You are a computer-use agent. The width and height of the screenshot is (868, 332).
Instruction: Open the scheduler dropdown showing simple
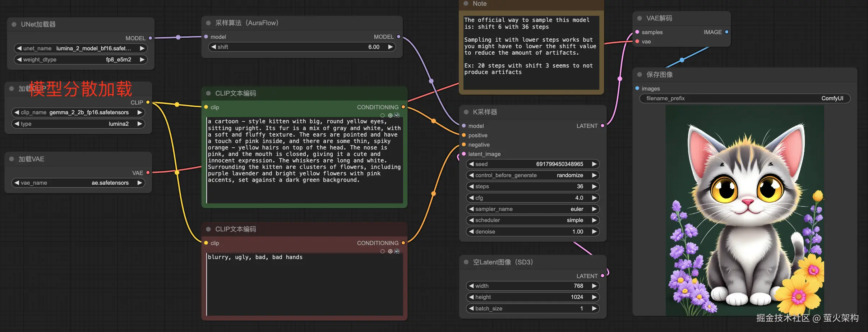[532, 220]
